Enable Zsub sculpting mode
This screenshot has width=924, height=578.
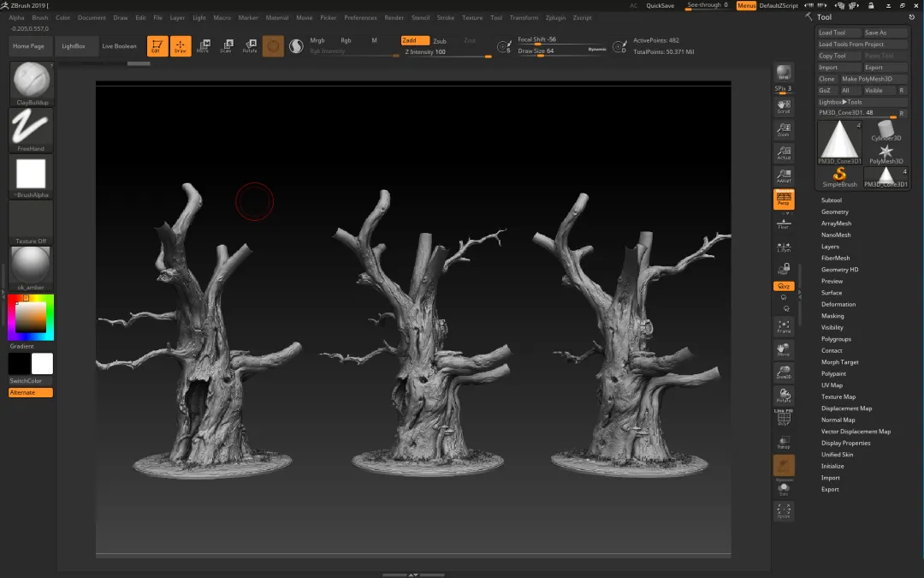coord(439,41)
